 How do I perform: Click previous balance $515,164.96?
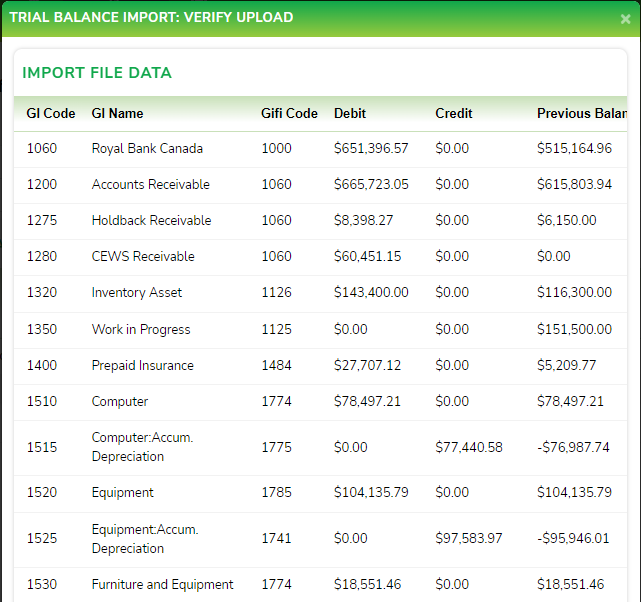tap(574, 148)
